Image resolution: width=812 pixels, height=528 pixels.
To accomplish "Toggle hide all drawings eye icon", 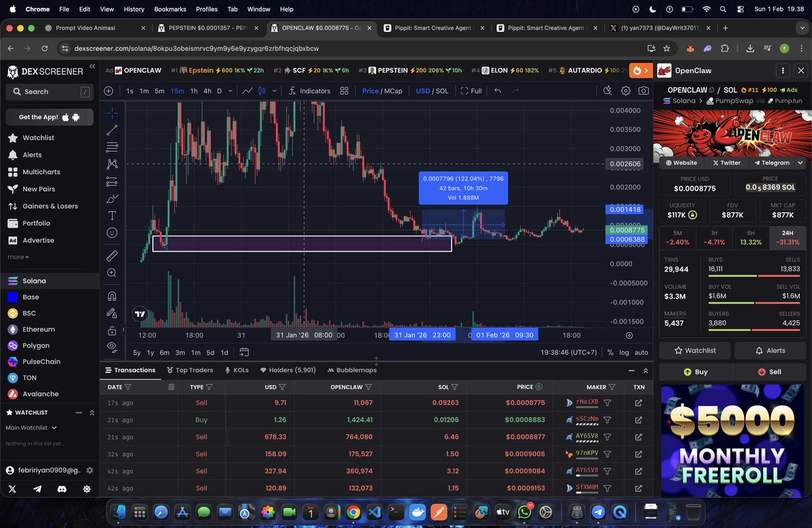I will click(x=112, y=347).
